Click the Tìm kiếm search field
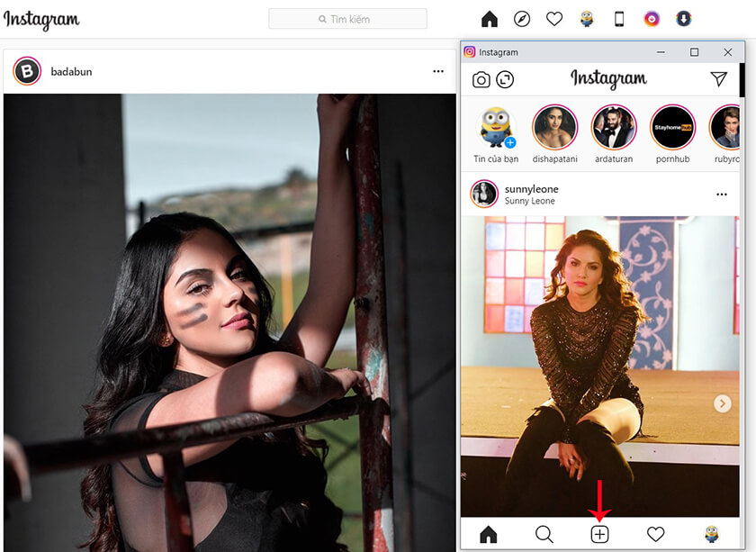 (x=347, y=18)
